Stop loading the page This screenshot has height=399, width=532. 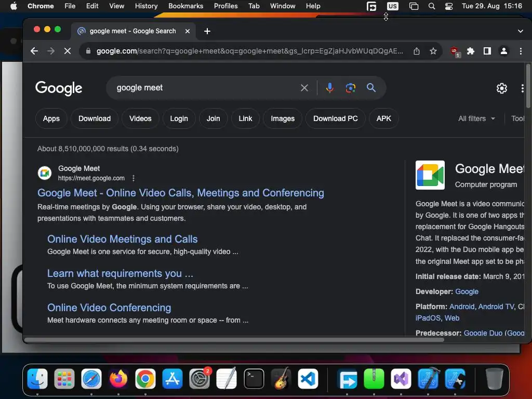68,51
